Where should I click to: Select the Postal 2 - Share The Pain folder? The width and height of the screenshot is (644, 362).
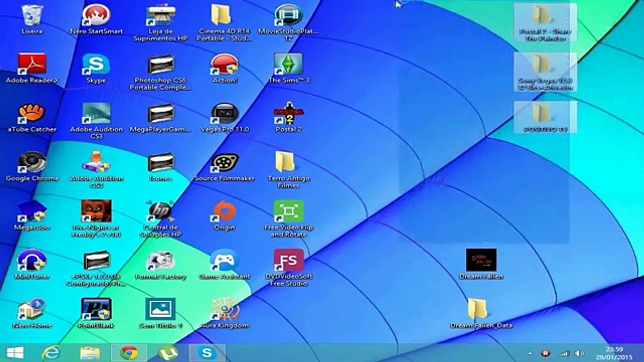coord(545,23)
